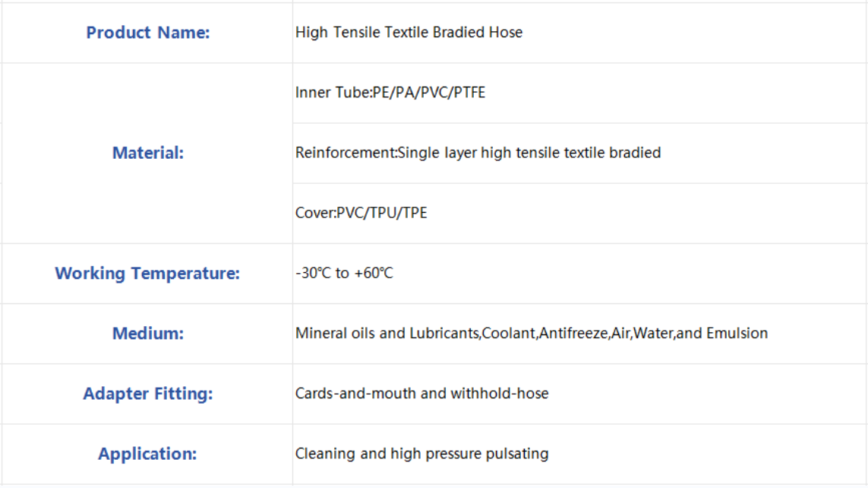The width and height of the screenshot is (868, 488).
Task: Click the Inner Tube PE/PA/PVC/PTFE cell
Action: (x=580, y=93)
